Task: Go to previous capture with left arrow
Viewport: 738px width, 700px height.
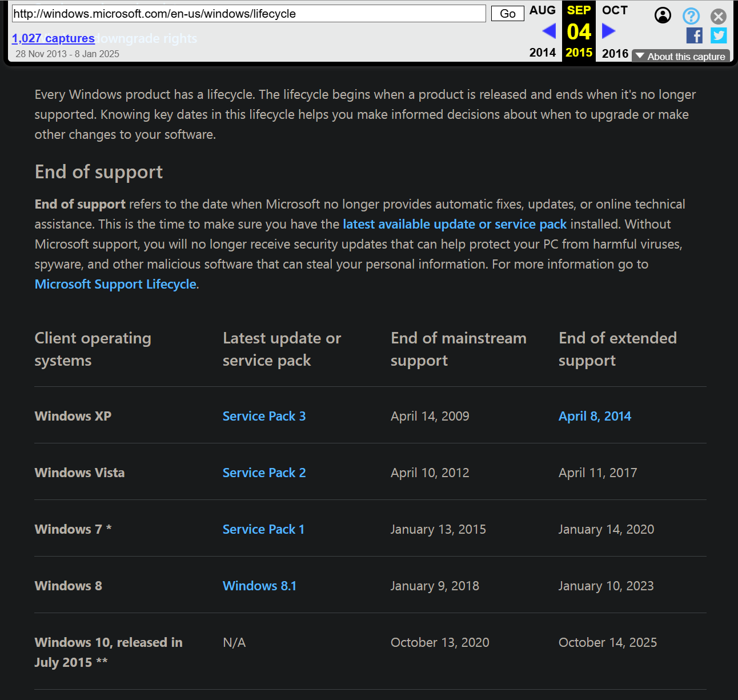Action: tap(549, 31)
